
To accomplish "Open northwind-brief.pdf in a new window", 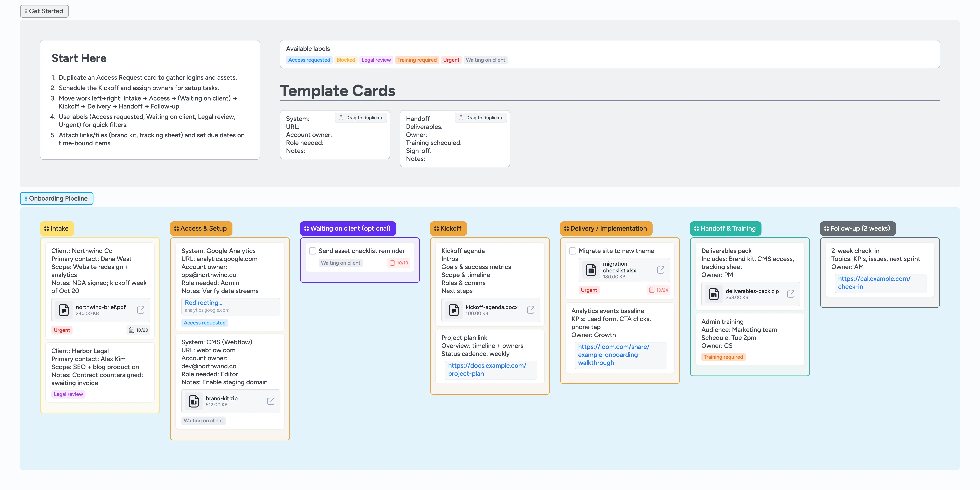I will (x=140, y=310).
